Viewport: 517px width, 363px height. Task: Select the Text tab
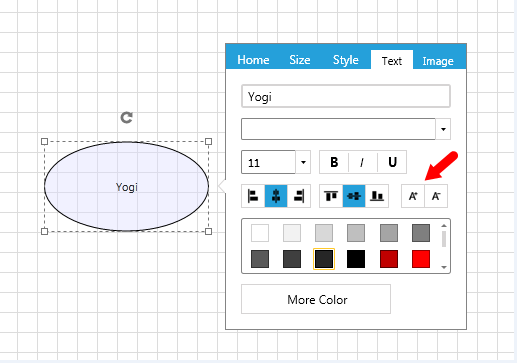392,60
